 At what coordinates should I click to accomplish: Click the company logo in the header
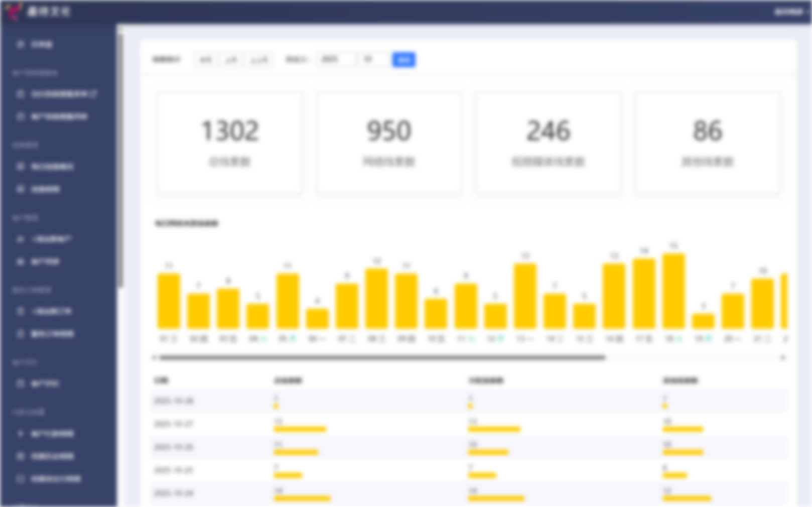(x=14, y=11)
